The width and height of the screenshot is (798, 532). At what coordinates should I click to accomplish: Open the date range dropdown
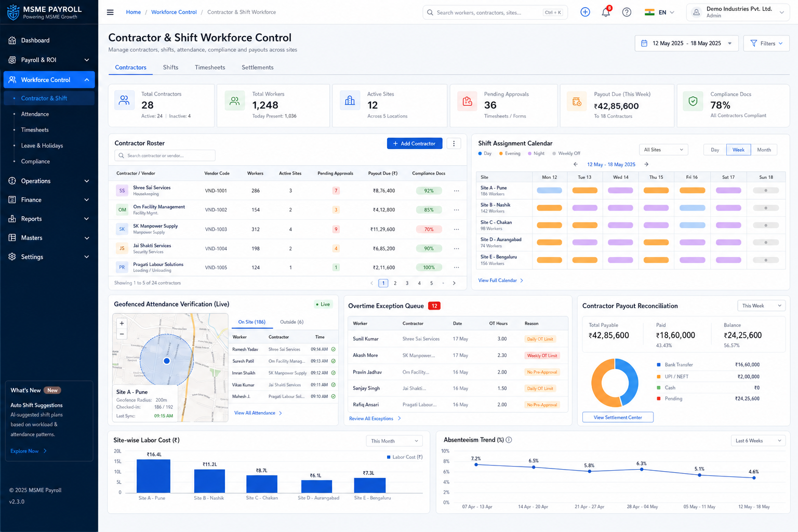click(686, 44)
